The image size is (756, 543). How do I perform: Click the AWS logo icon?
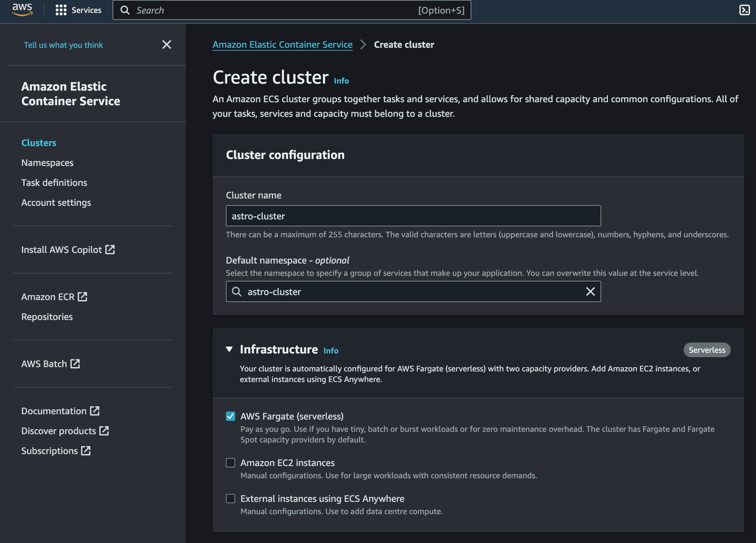[22, 9]
